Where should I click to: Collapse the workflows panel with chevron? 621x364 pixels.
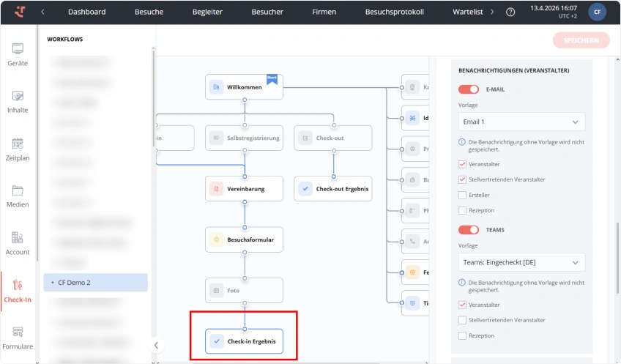[x=156, y=346]
